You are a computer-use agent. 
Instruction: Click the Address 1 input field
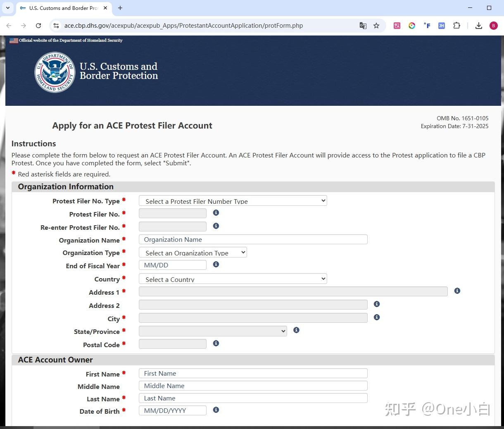pos(293,291)
